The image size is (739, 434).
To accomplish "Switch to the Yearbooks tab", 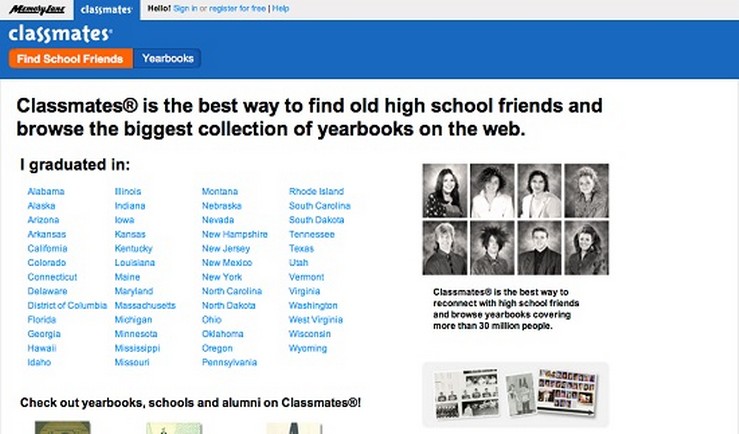I will click(x=168, y=59).
